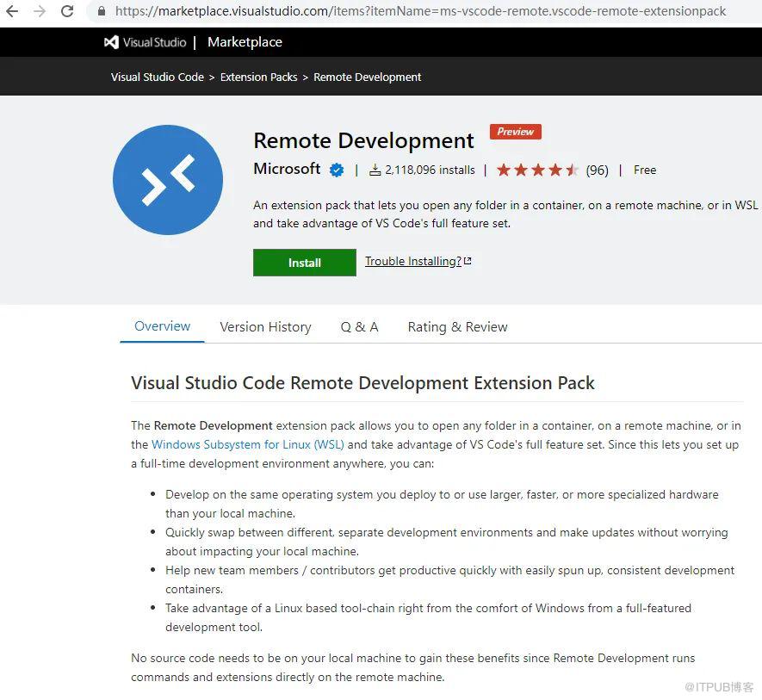Viewport: 762px width, 700px height.
Task: Go to Visual Studio Code breadcrumb
Action: 158,77
